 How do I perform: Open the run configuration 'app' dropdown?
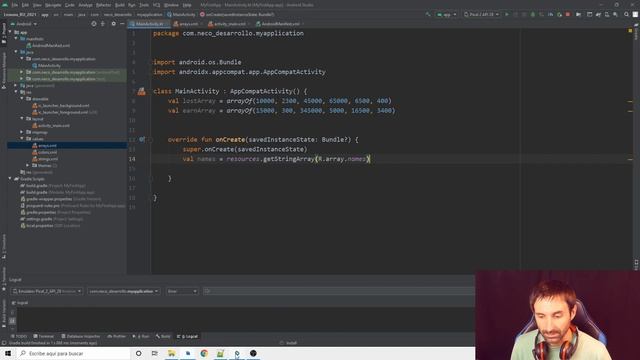pos(446,14)
